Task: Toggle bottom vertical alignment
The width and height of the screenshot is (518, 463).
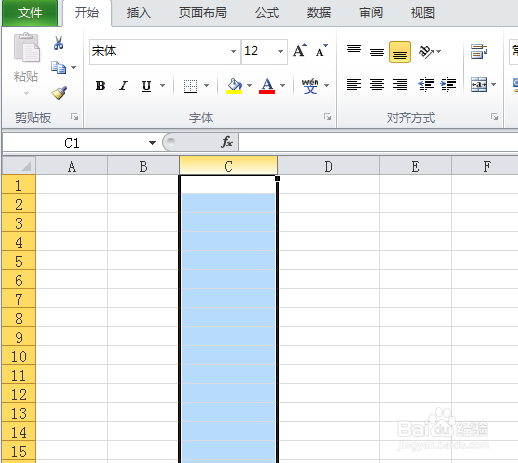Action: [400, 52]
